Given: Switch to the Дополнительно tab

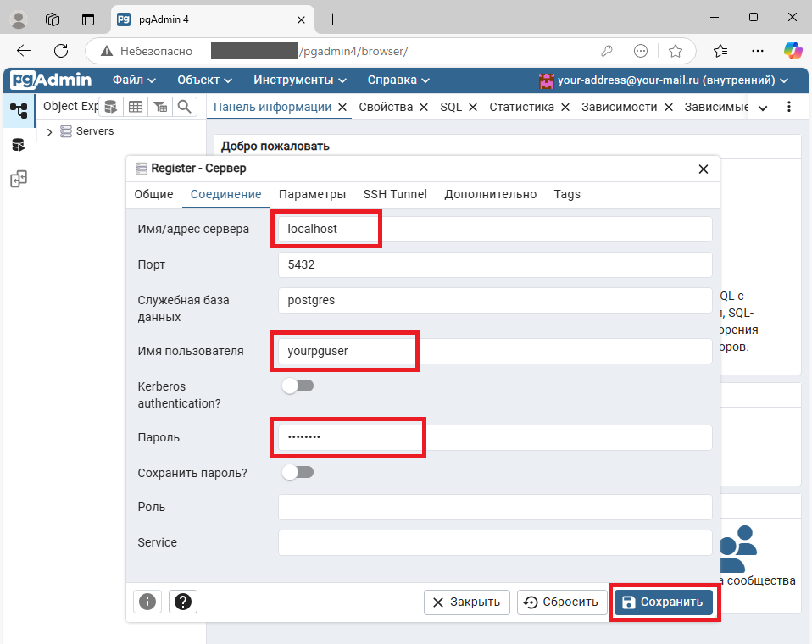Looking at the screenshot, I should coord(491,194).
